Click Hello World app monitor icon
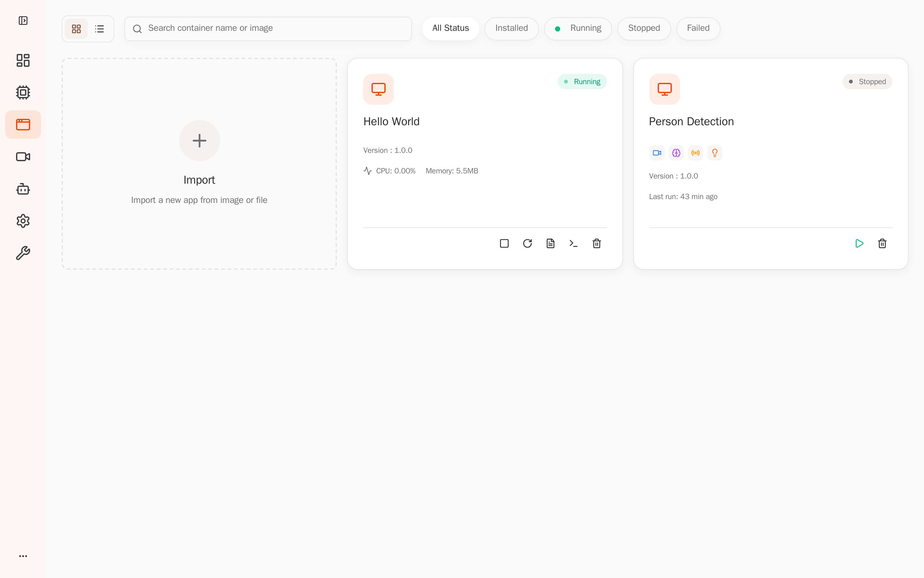Image resolution: width=924 pixels, height=578 pixels. tap(378, 90)
